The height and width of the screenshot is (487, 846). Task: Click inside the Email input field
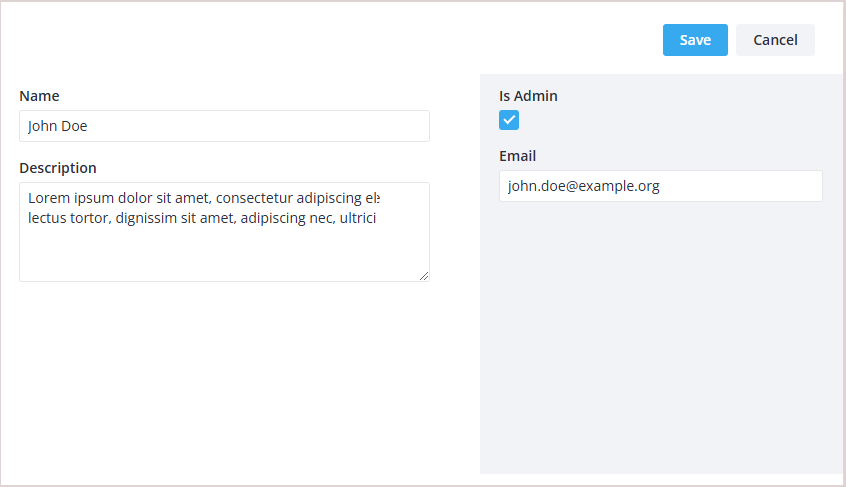[660, 186]
